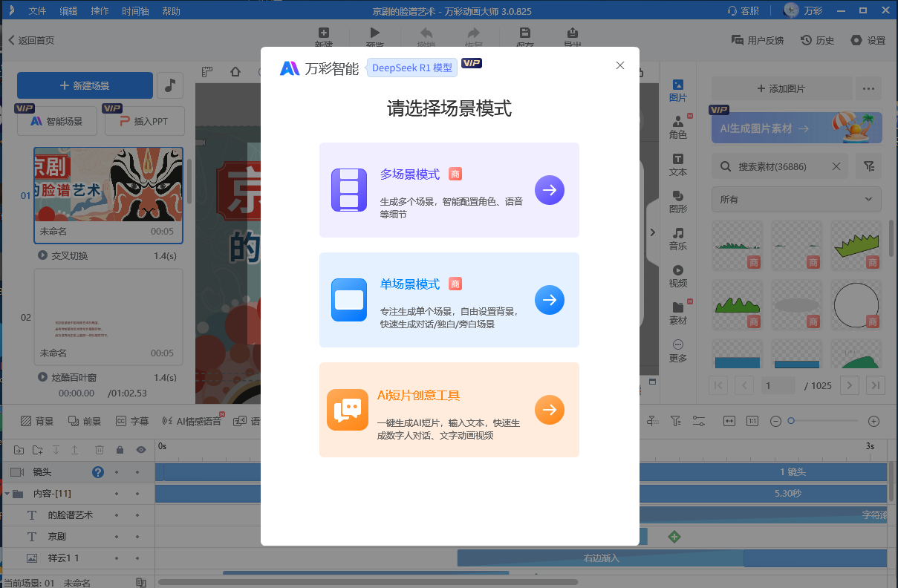Click the blue help icon on 镜头 row
The height and width of the screenshot is (588, 898).
[97, 472]
